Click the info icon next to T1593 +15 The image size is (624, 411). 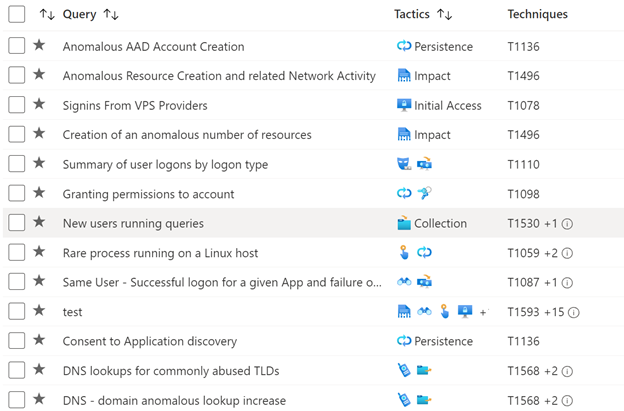click(x=573, y=312)
